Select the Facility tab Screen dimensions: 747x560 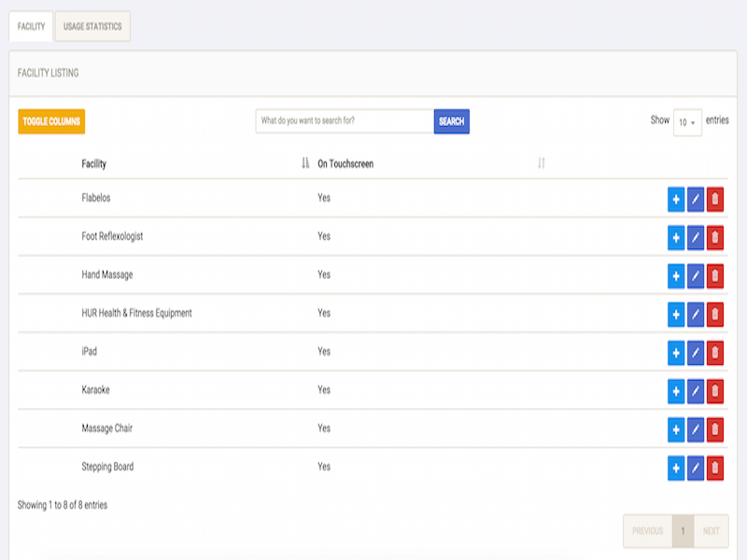coord(31,27)
